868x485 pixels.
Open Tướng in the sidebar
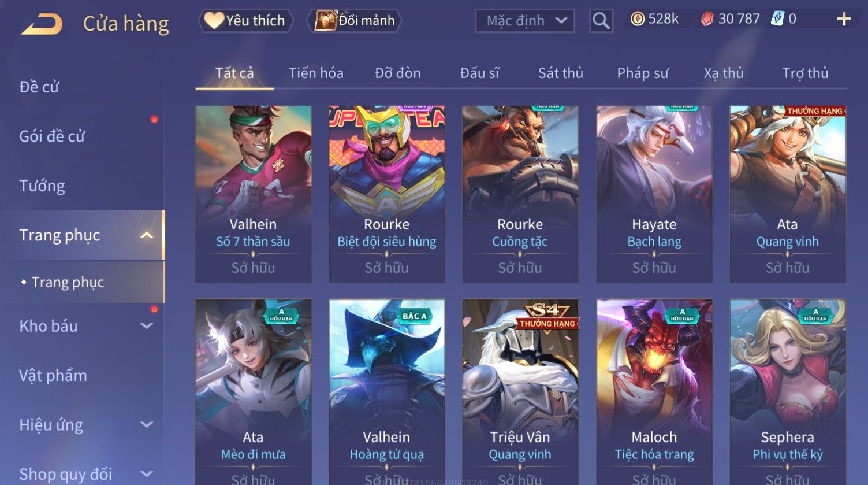42,186
